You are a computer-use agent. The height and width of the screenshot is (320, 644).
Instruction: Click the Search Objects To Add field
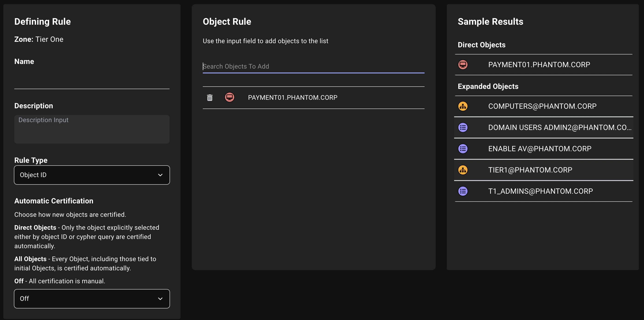click(x=313, y=66)
